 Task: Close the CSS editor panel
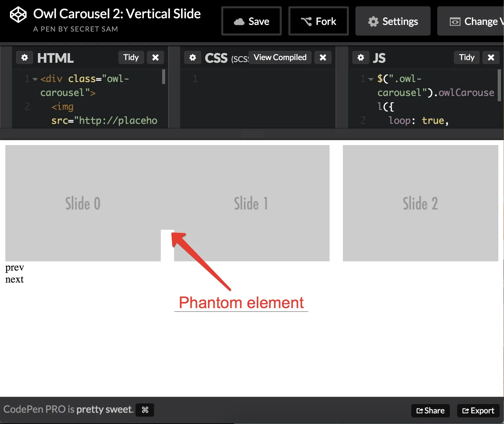click(x=323, y=57)
